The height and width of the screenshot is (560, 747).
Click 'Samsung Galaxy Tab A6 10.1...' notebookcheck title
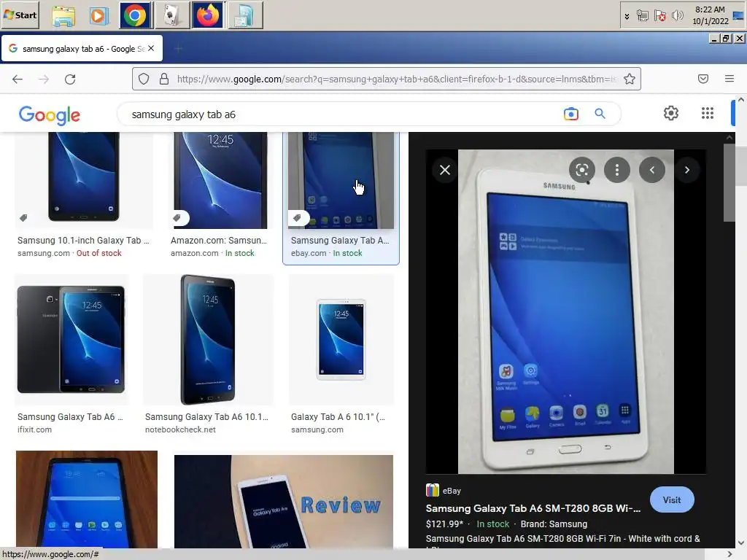[x=206, y=416]
